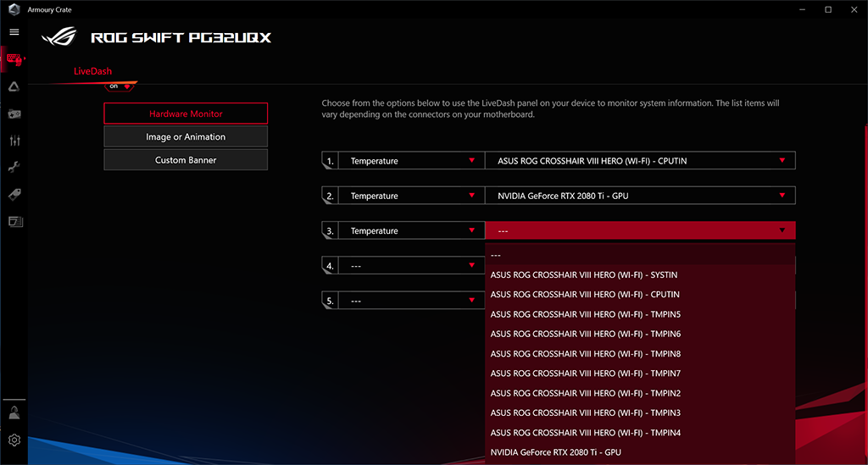Open the wrench Tools icon in sidebar
The width and height of the screenshot is (868, 465).
(x=14, y=168)
